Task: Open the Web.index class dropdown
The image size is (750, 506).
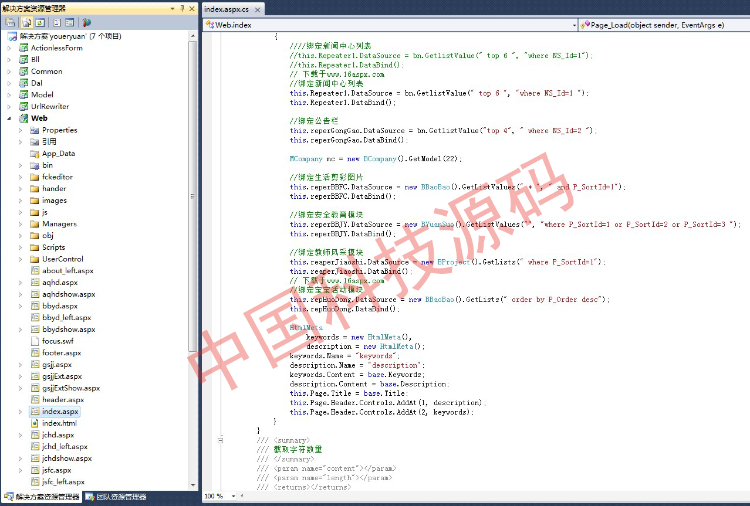Action: 574,25
